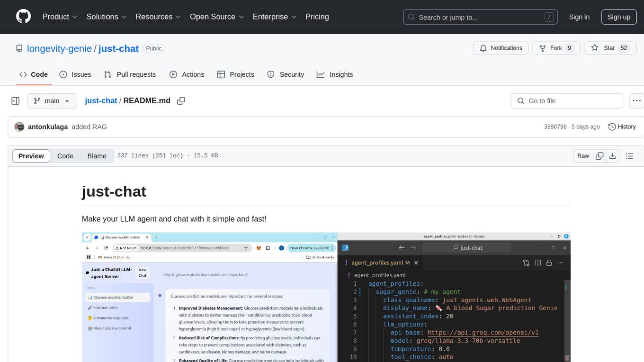The image size is (644, 362).
Task: Click the fork icon beside Fork
Action: point(543,48)
